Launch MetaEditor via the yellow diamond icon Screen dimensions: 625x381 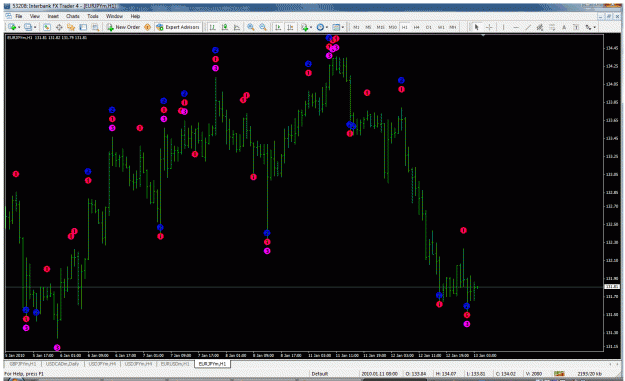[147, 27]
